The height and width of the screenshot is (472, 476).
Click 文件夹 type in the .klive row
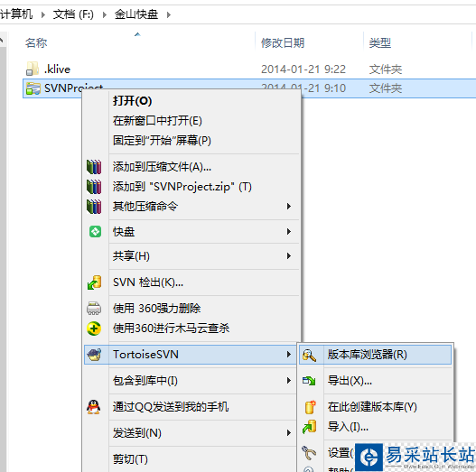[386, 69]
